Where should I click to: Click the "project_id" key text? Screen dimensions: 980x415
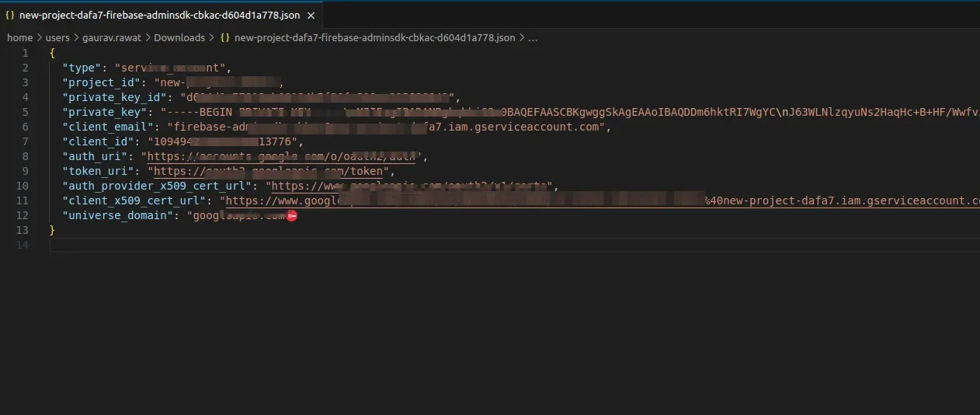point(102,82)
